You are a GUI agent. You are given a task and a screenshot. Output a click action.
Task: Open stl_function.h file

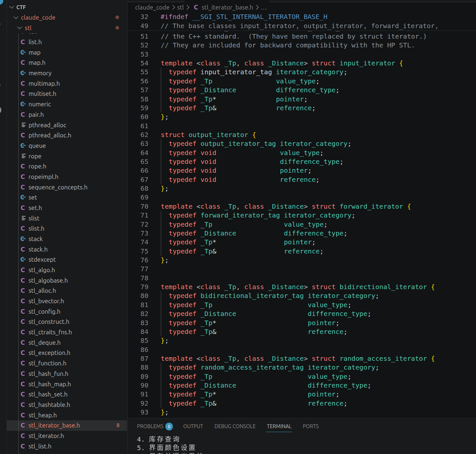pos(47,363)
